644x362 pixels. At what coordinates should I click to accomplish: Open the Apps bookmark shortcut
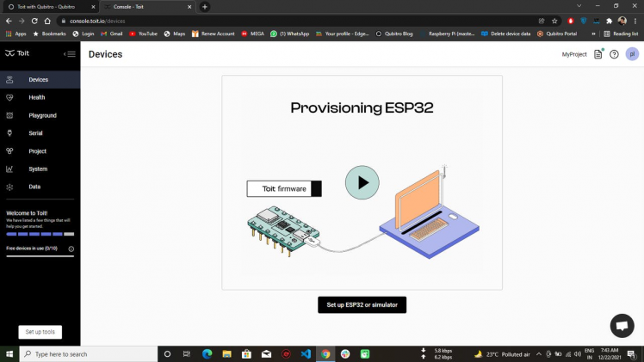[15, 34]
